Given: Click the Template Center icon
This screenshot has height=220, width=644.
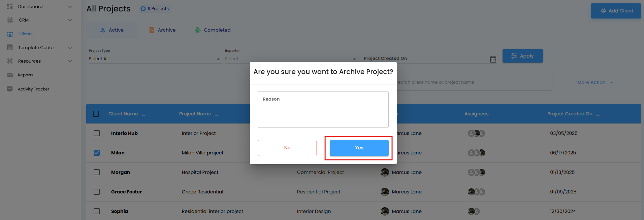Looking at the screenshot, I should [10, 47].
